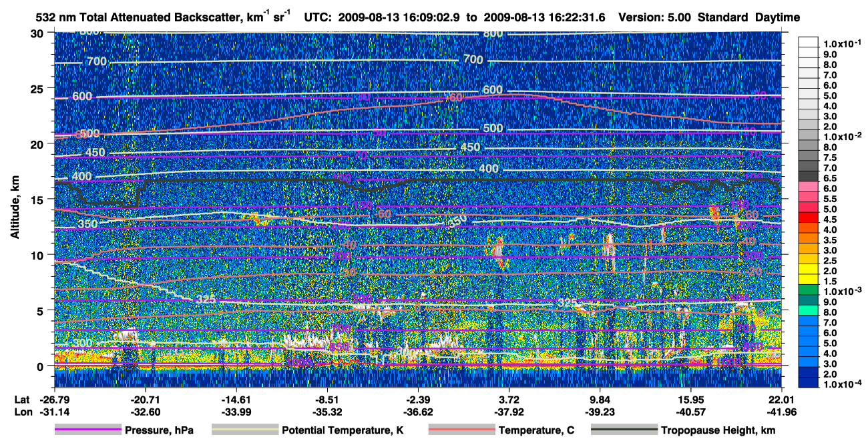This screenshot has width=868, height=445.
Task: Click the 'Lat' row label
Action: [23, 399]
